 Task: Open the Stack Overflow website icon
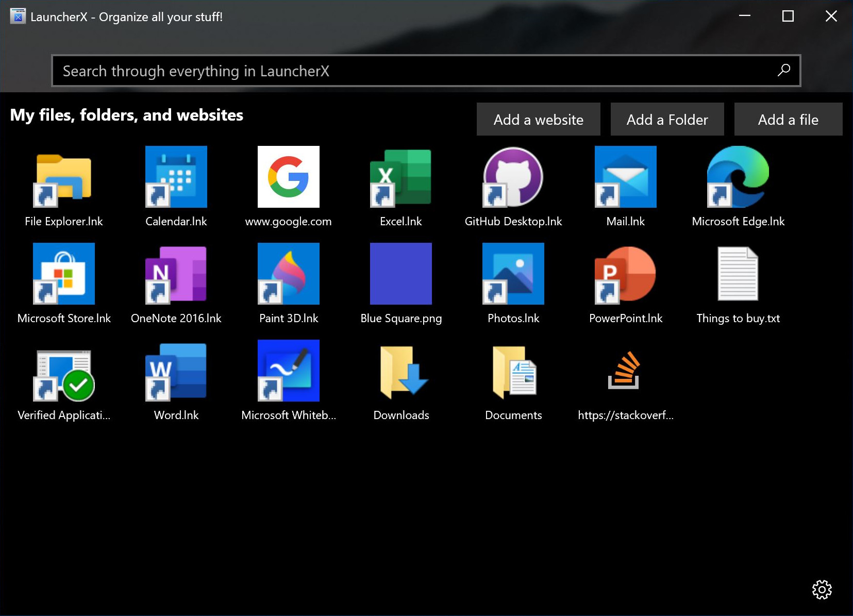tap(625, 371)
